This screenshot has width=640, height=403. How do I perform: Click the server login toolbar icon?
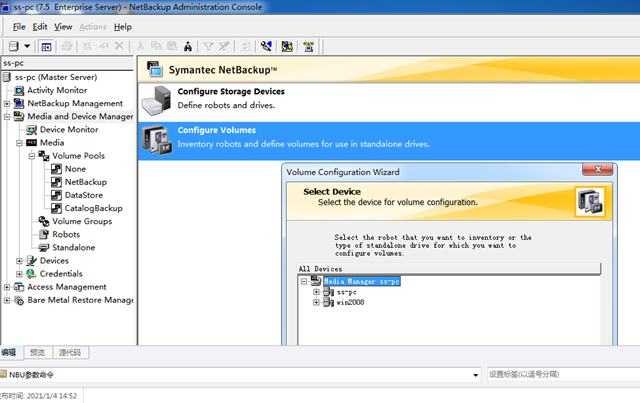pos(13,46)
